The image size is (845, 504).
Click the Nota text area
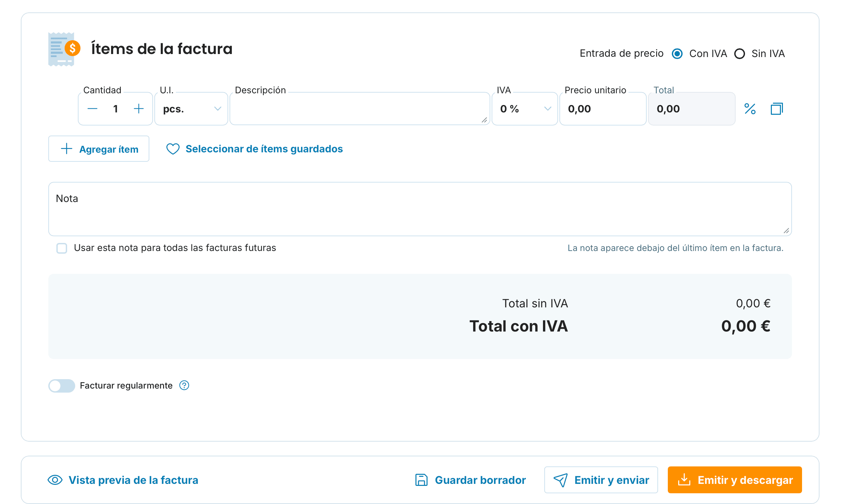coord(420,209)
